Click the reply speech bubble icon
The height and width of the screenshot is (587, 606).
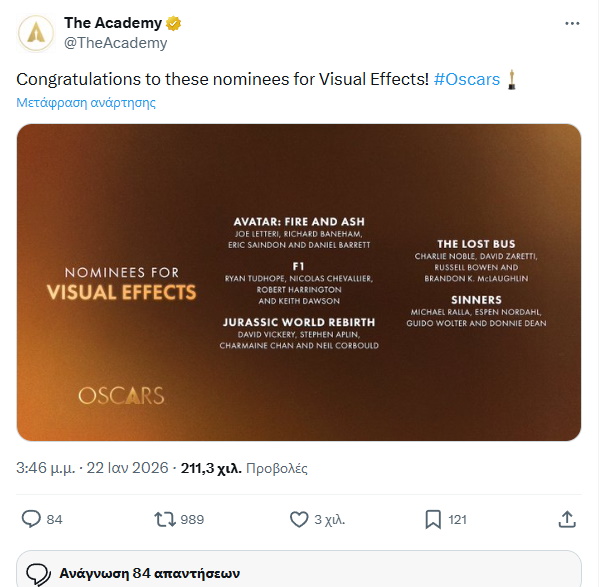pyautogui.click(x=31, y=519)
